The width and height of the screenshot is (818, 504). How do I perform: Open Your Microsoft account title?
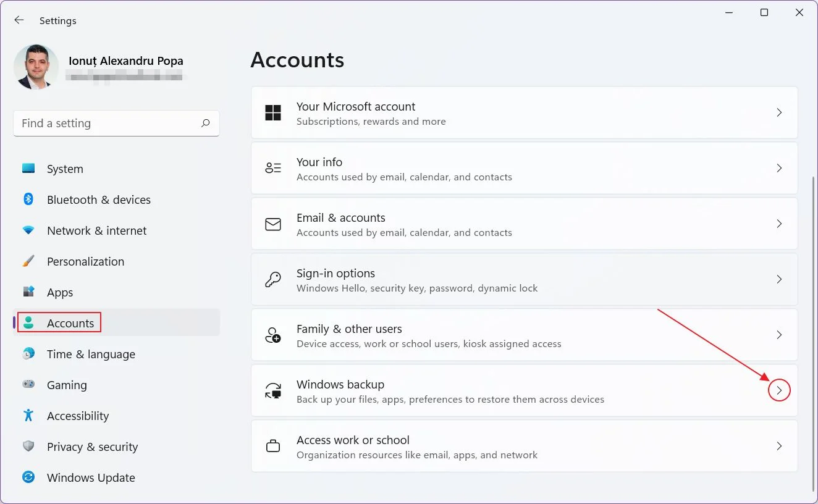pos(356,106)
